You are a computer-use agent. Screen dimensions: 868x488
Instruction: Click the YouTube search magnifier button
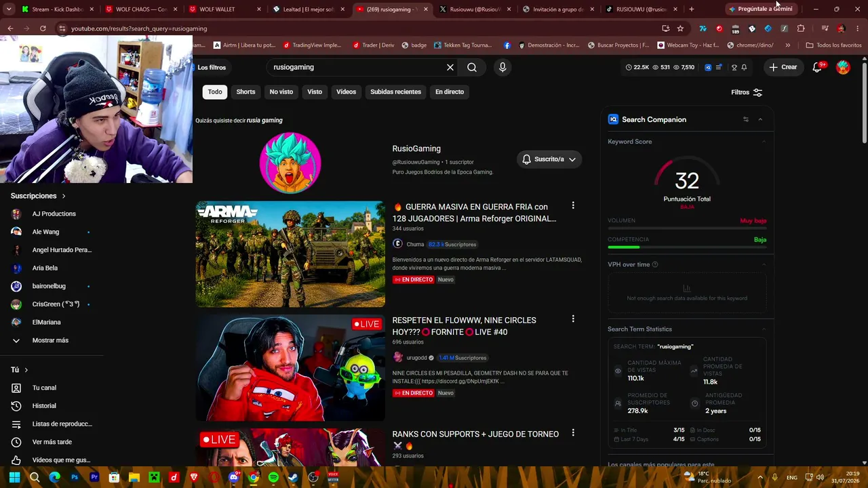point(472,67)
